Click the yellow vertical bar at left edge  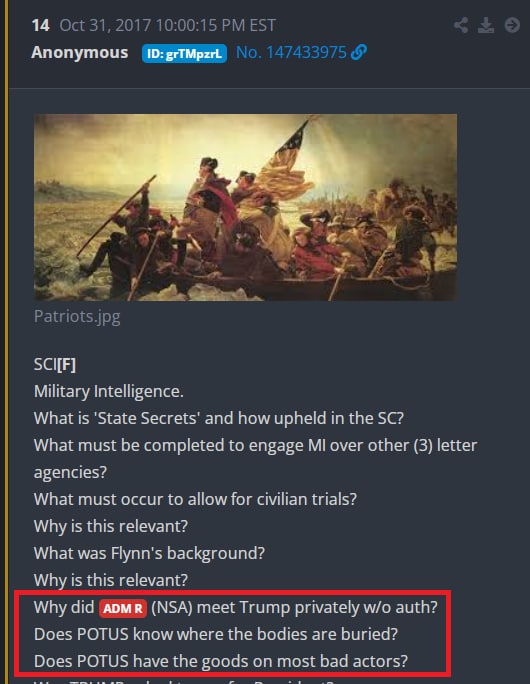click(x=6, y=342)
